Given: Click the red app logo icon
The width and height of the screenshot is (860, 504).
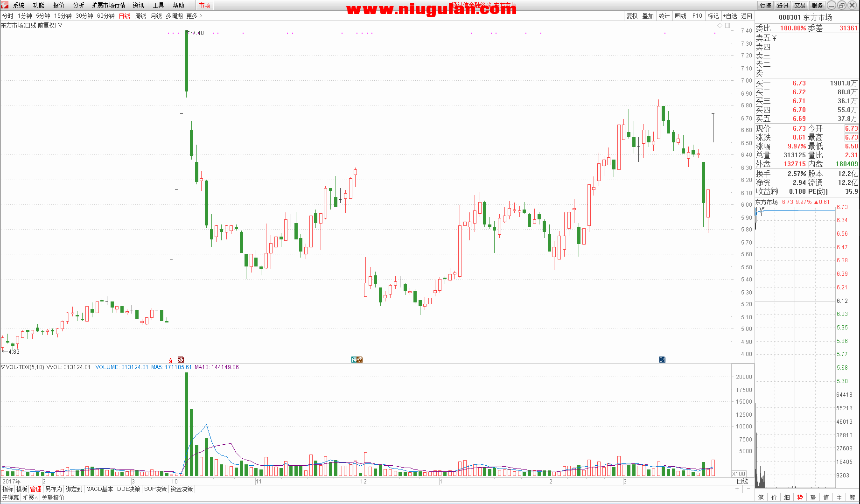Looking at the screenshot, I should click(x=4, y=5).
